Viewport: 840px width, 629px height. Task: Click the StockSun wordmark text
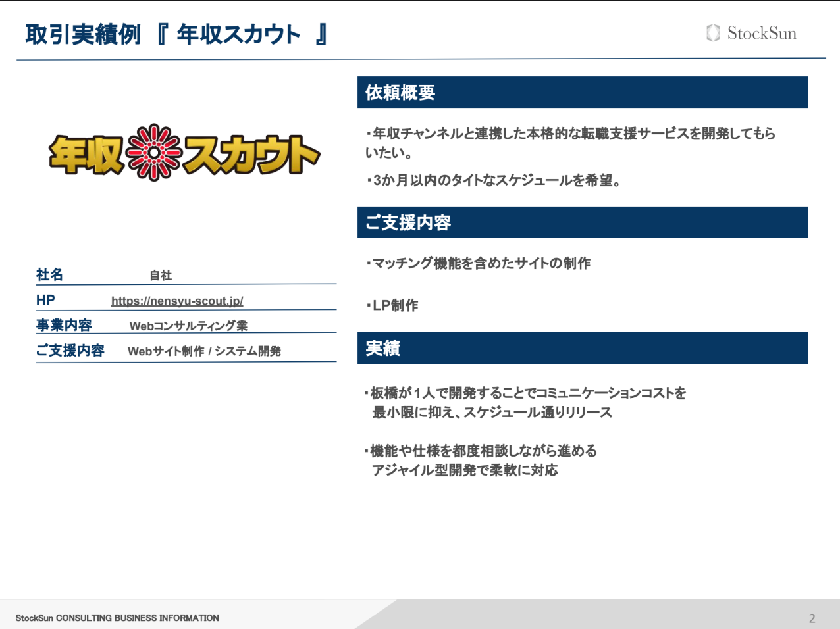tap(762, 33)
